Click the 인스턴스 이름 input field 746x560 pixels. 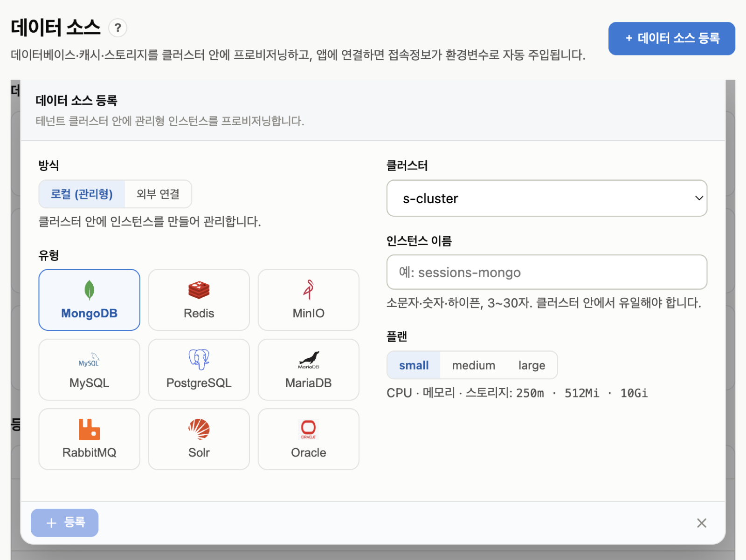coord(547,272)
